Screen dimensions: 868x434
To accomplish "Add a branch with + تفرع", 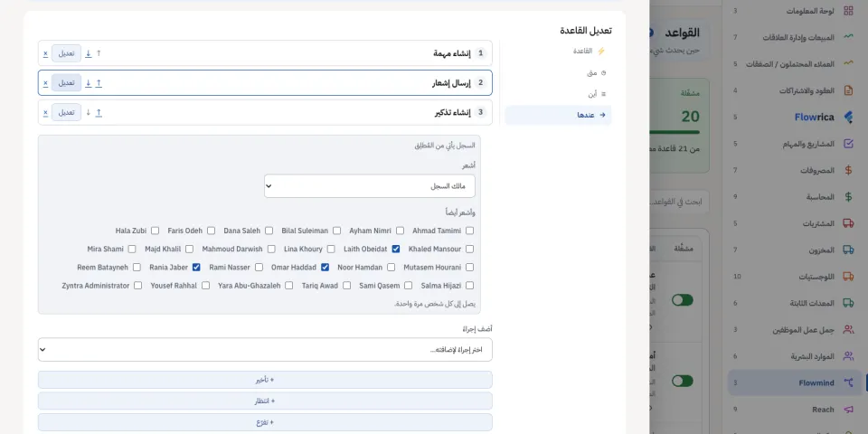I will click(x=265, y=422).
